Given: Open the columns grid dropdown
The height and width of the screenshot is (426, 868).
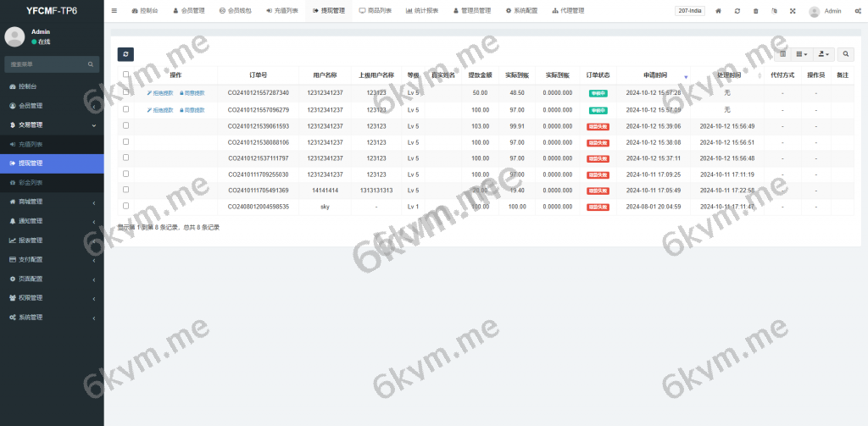Looking at the screenshot, I should [x=802, y=54].
